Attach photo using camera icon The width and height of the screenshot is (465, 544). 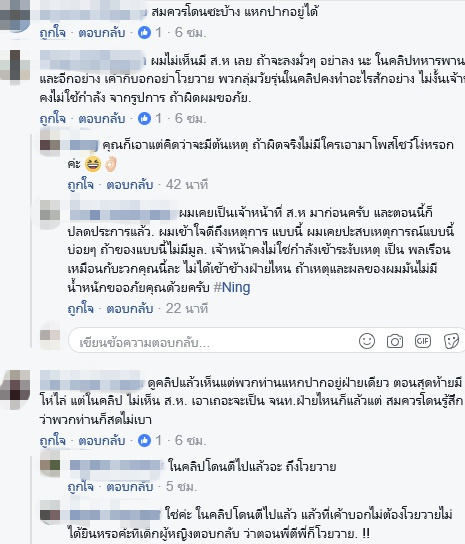tap(395, 341)
